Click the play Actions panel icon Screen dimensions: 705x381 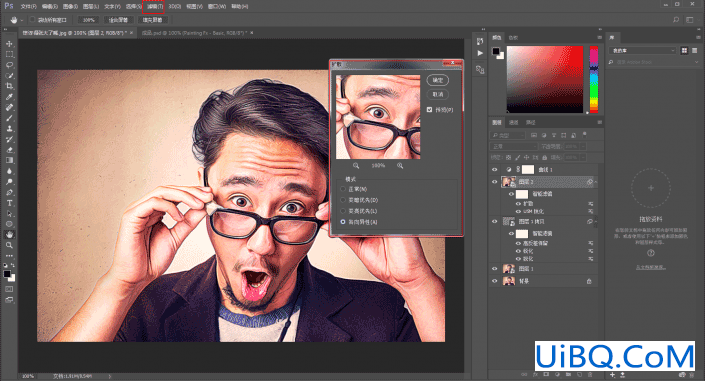(480, 53)
